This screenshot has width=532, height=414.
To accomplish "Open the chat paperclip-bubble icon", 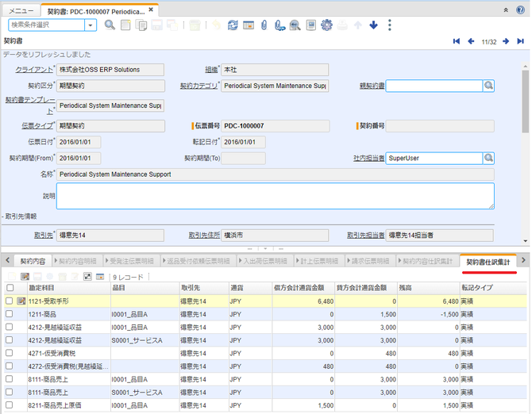I will point(280,25).
